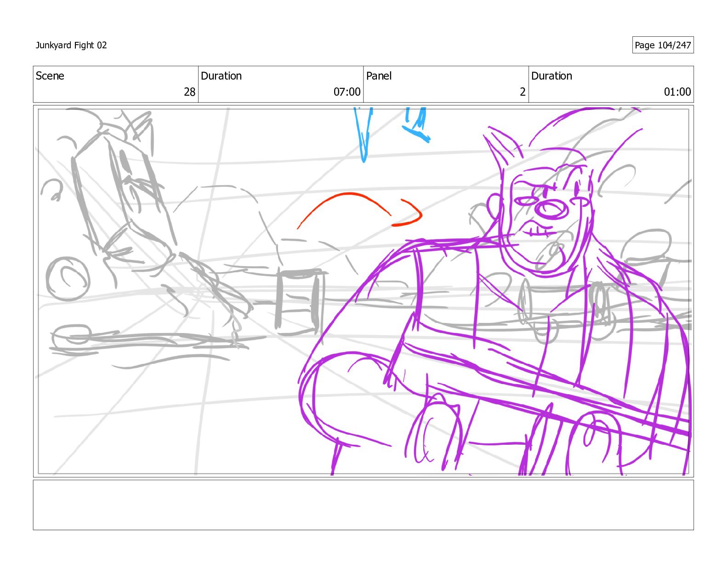The image size is (728, 563).
Task: Click the 'Scene' header label
Action: click(50, 76)
